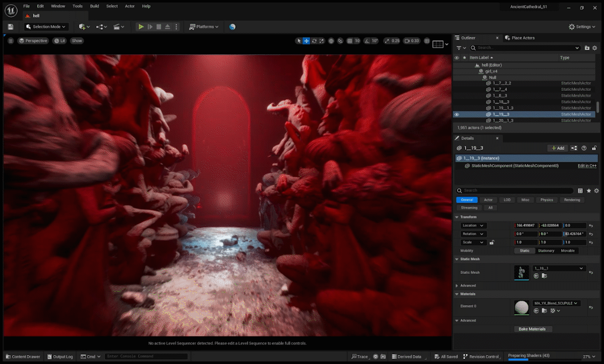
Task: Activate the Scale gizmo tool
Action: [321, 41]
